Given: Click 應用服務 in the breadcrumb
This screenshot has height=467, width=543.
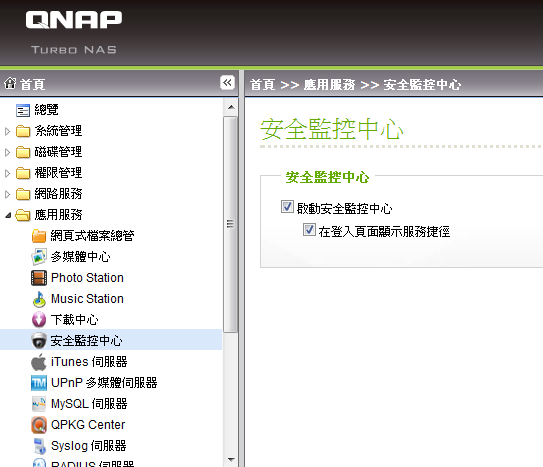Looking at the screenshot, I should click(x=329, y=85).
